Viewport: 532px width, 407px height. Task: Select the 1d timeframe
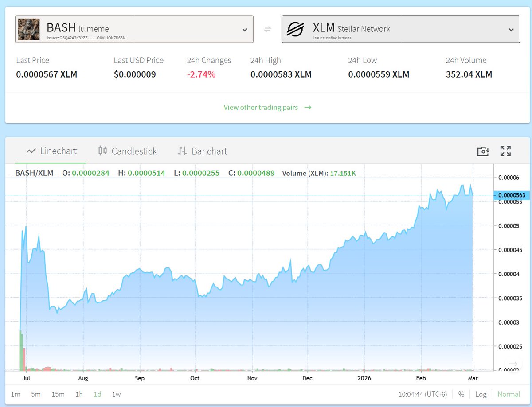coord(98,394)
